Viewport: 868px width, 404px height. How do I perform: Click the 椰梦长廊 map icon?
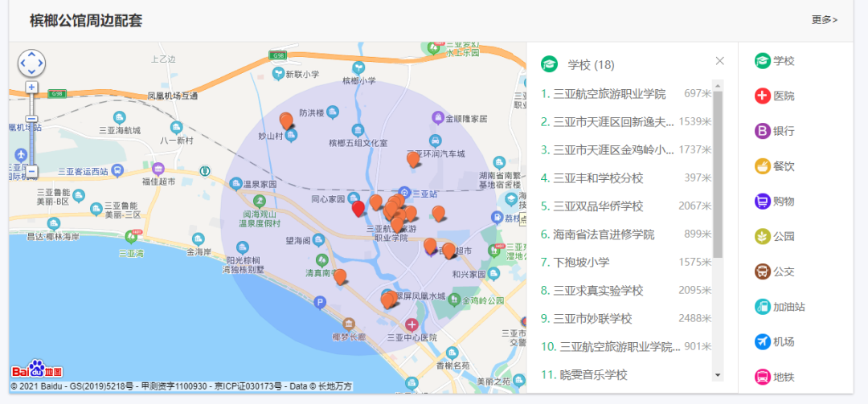pyautogui.click(x=348, y=323)
